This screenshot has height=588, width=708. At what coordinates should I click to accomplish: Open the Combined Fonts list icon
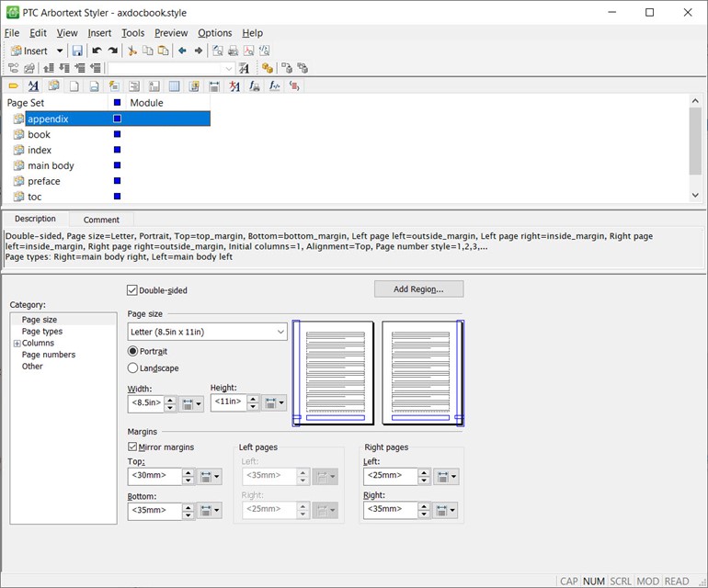[x=234, y=85]
